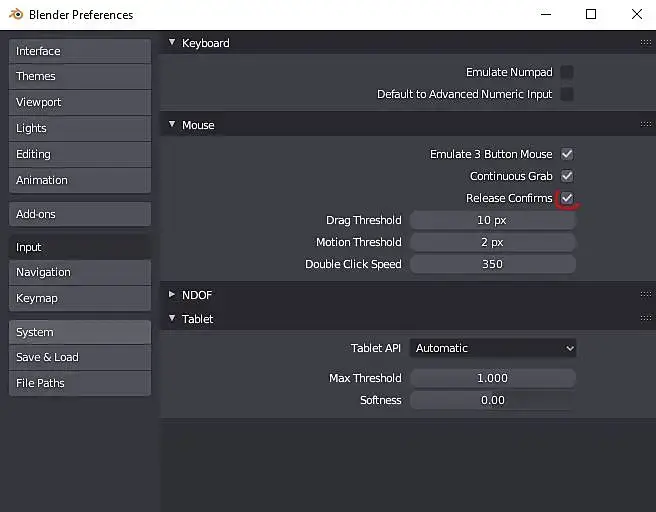Click the Blender logo in title bar
The width and height of the screenshot is (656, 512).
point(15,15)
